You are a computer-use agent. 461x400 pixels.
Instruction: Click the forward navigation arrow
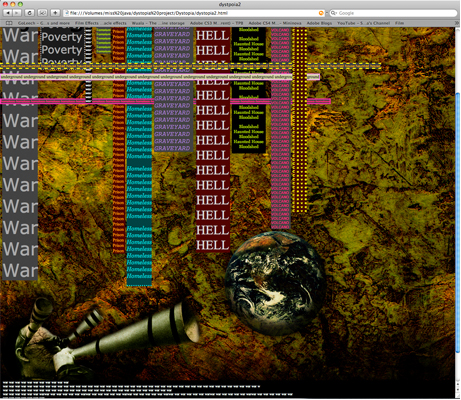(17, 13)
